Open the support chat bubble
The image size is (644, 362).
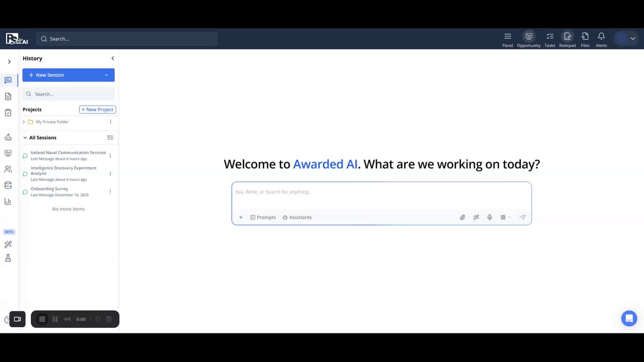pos(629,318)
